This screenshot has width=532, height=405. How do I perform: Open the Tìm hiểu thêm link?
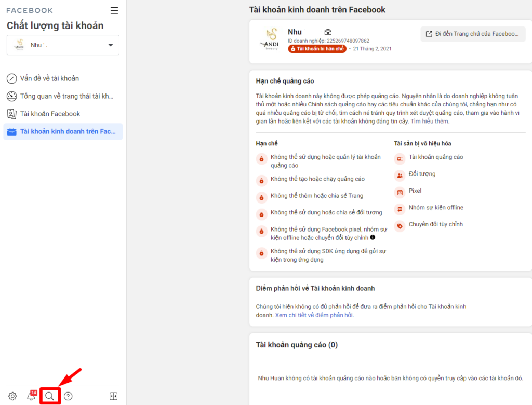click(430, 121)
